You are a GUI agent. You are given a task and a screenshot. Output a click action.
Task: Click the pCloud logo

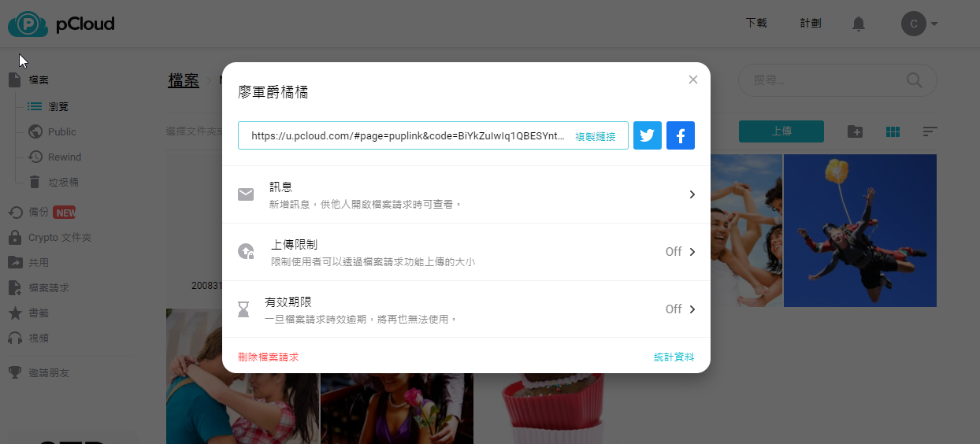click(x=61, y=24)
